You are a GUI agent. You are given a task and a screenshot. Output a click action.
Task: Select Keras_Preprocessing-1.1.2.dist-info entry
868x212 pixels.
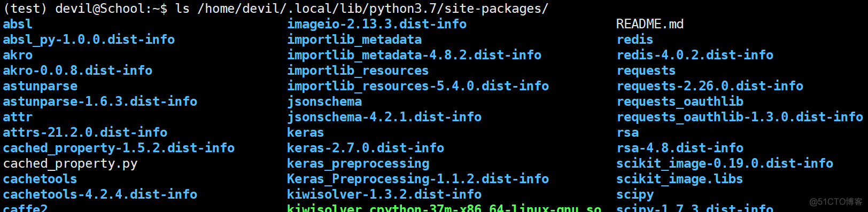click(418, 179)
